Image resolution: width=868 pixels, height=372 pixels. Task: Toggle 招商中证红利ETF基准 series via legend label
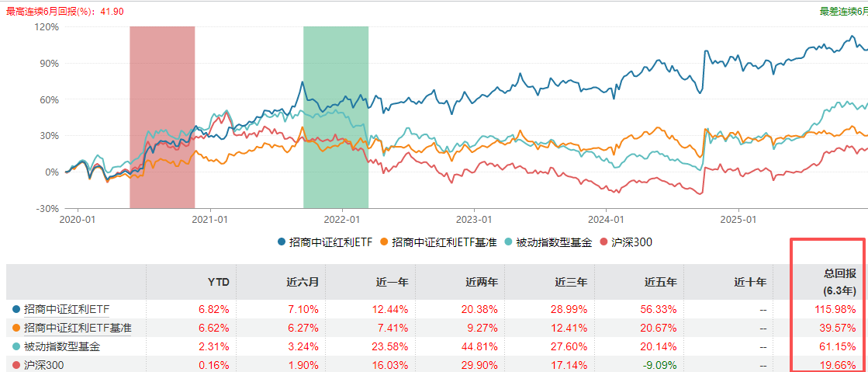pos(442,242)
